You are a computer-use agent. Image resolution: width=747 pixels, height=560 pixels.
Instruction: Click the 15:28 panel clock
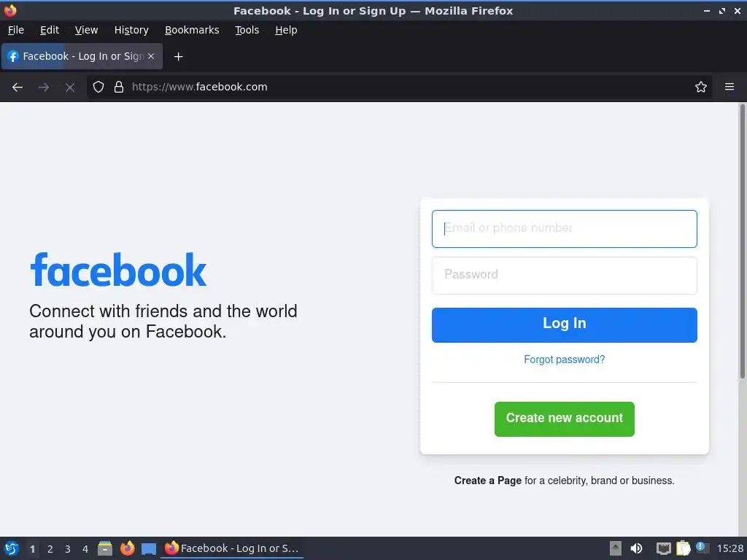pyautogui.click(x=729, y=548)
